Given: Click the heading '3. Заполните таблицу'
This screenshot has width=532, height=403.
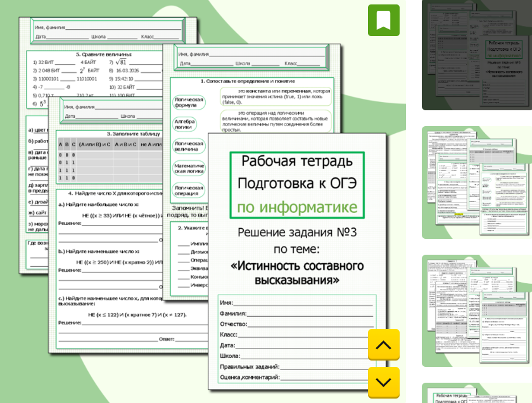Looking at the screenshot, I should point(134,134).
